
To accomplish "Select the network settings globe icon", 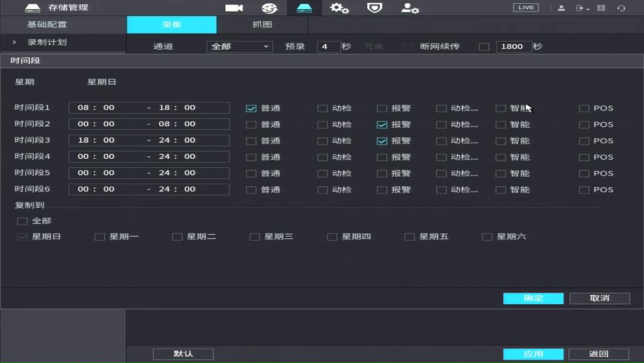I will click(270, 8).
